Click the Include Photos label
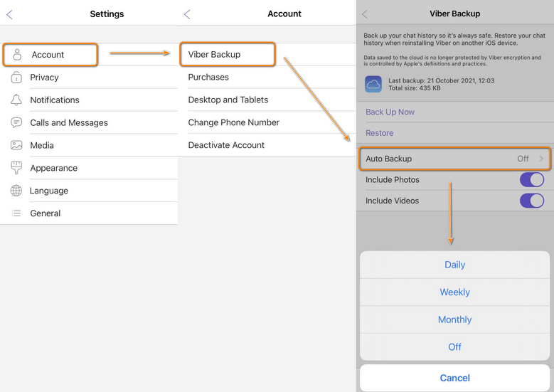Image resolution: width=554 pixels, height=392 pixels. click(392, 179)
